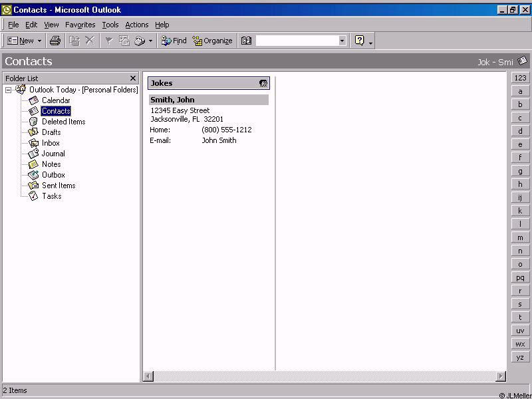Jump to the uv index tab
This screenshot has height=399, width=532.
click(x=520, y=331)
